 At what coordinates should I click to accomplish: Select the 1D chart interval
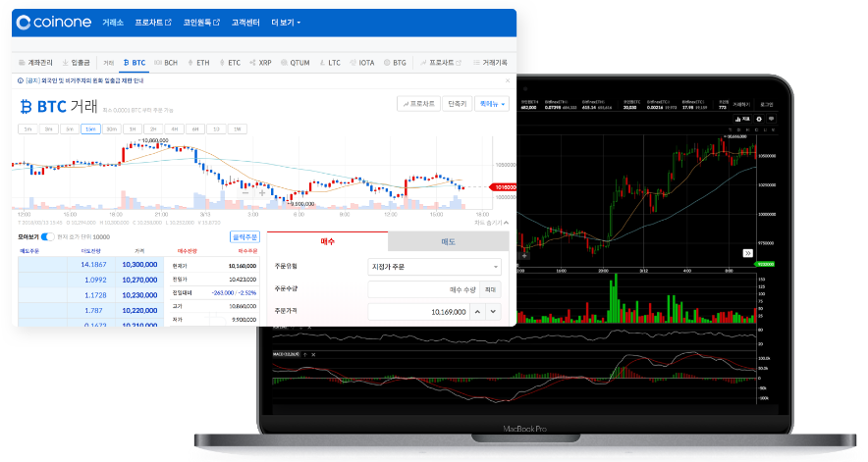click(216, 128)
